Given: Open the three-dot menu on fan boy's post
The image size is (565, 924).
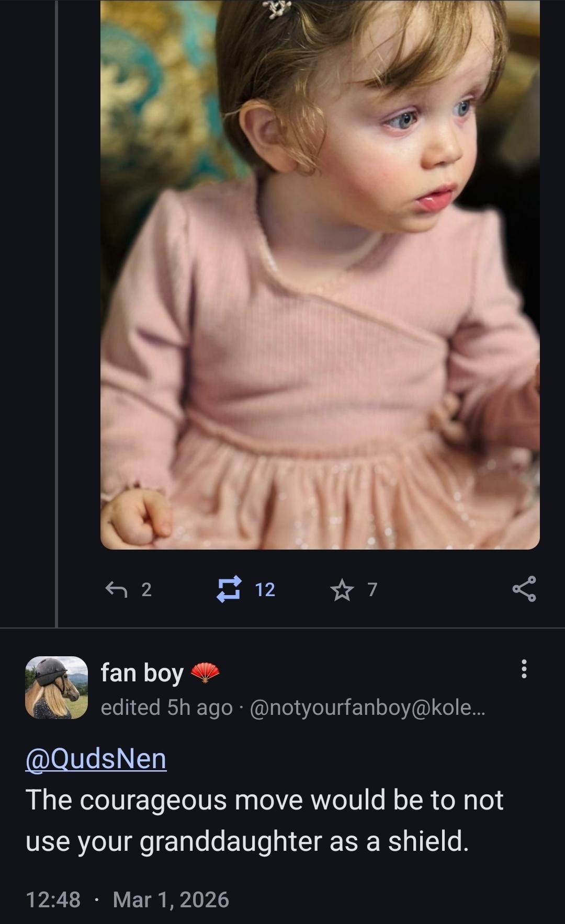Looking at the screenshot, I should click(524, 669).
